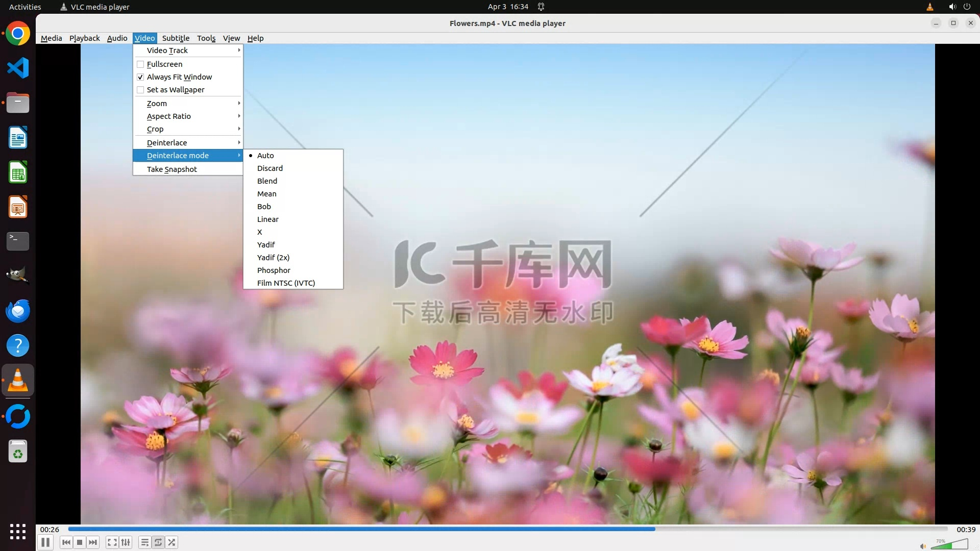980x551 pixels.
Task: Choose Take Snapshot menu entry
Action: [172, 169]
